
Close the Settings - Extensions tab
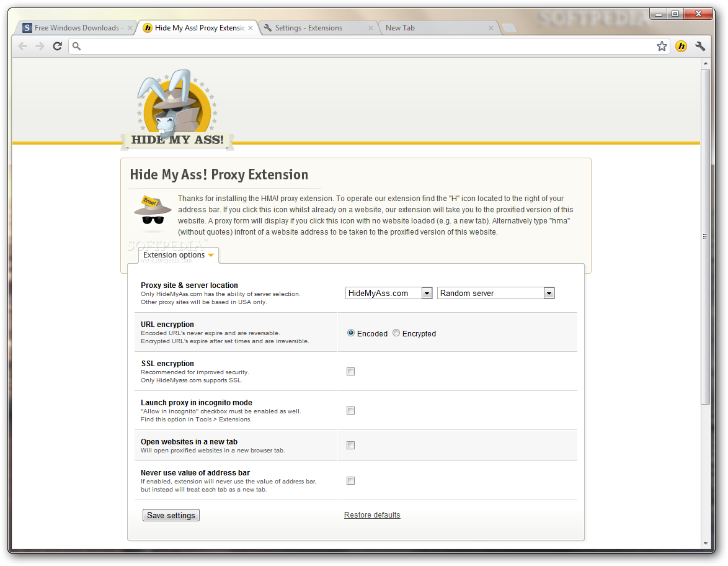(x=370, y=28)
